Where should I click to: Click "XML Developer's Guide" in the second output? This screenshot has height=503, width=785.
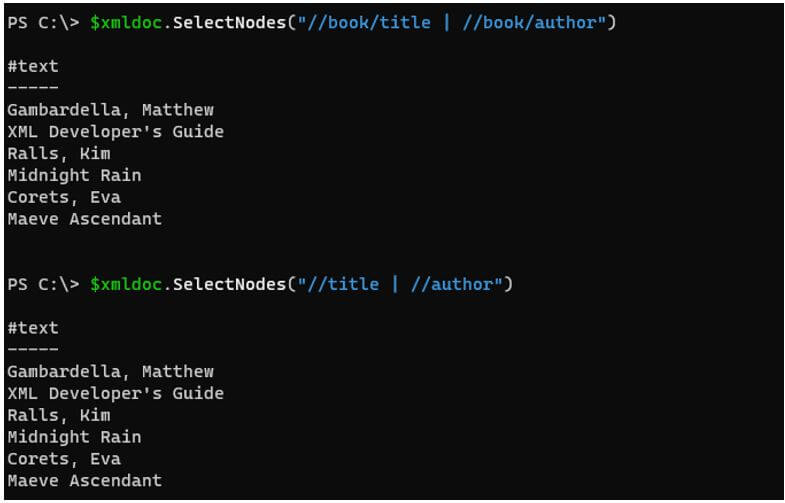pyautogui.click(x=115, y=394)
